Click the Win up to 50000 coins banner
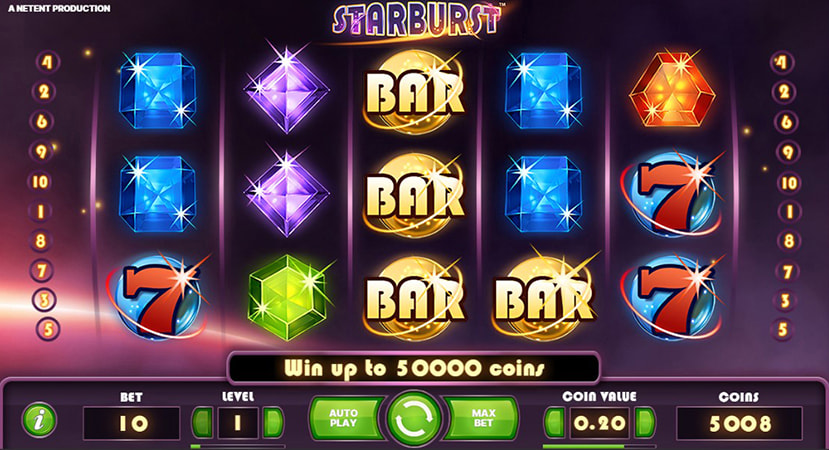Image resolution: width=829 pixels, height=450 pixels. pos(414,368)
